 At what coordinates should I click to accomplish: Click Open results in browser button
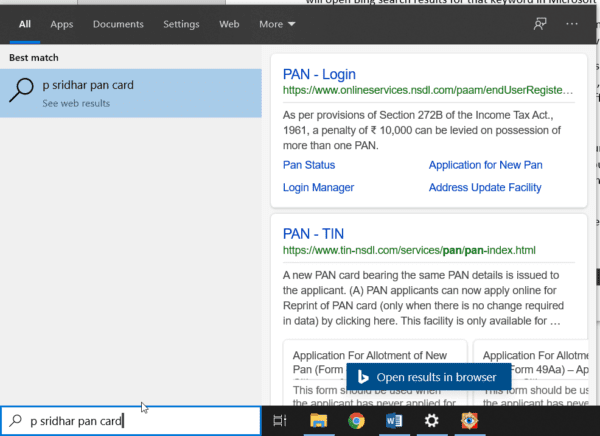429,377
